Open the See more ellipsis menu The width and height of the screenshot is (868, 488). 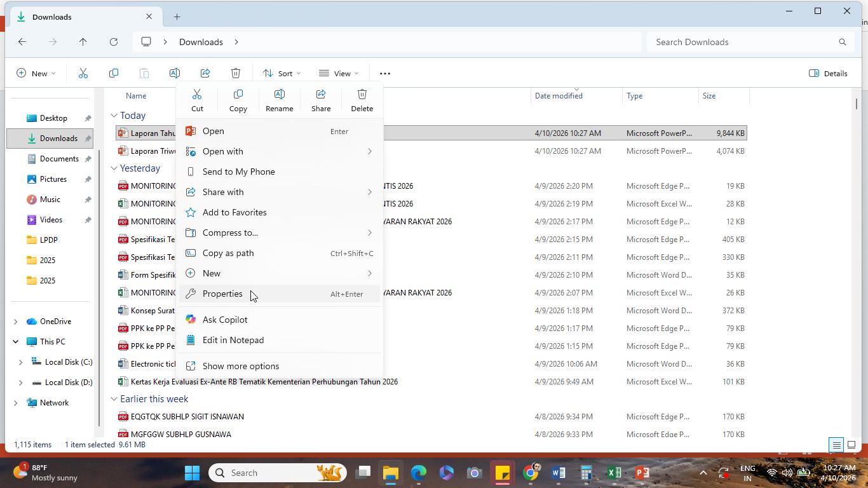pyautogui.click(x=385, y=73)
